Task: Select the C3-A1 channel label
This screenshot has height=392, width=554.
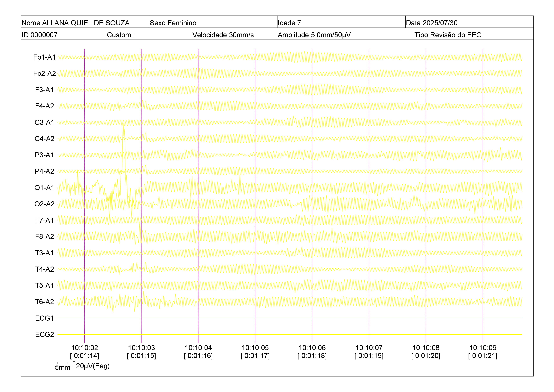Action: pyautogui.click(x=45, y=122)
